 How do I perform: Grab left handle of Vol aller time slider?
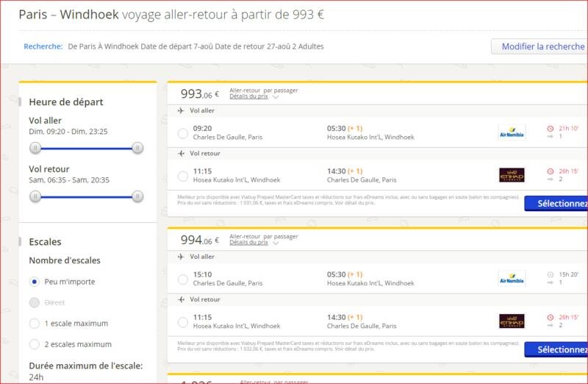pos(35,148)
